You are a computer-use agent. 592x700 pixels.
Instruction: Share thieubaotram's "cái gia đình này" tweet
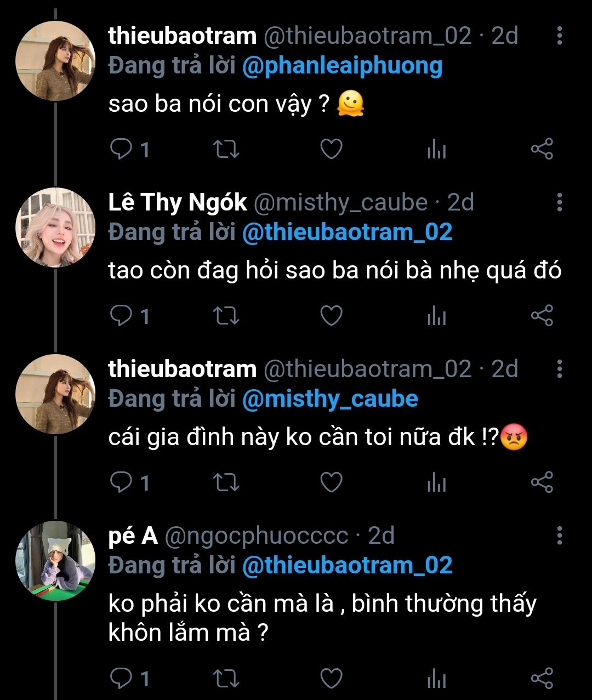coord(542,482)
